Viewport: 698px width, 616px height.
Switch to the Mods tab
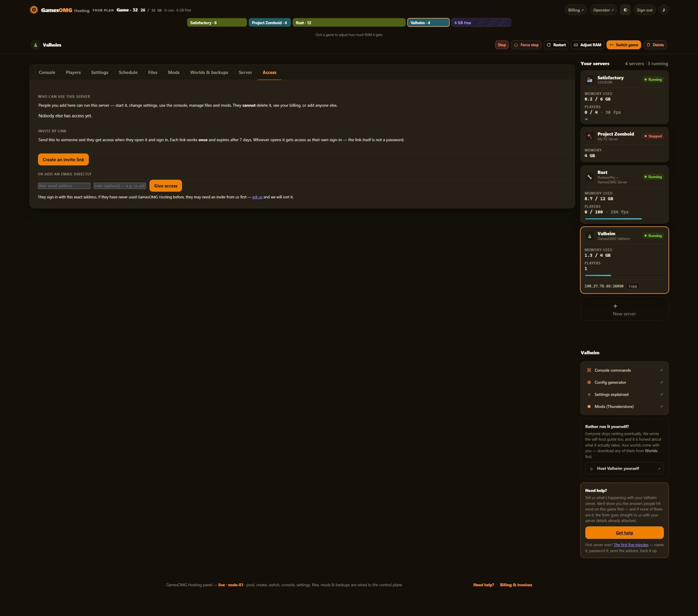click(174, 72)
